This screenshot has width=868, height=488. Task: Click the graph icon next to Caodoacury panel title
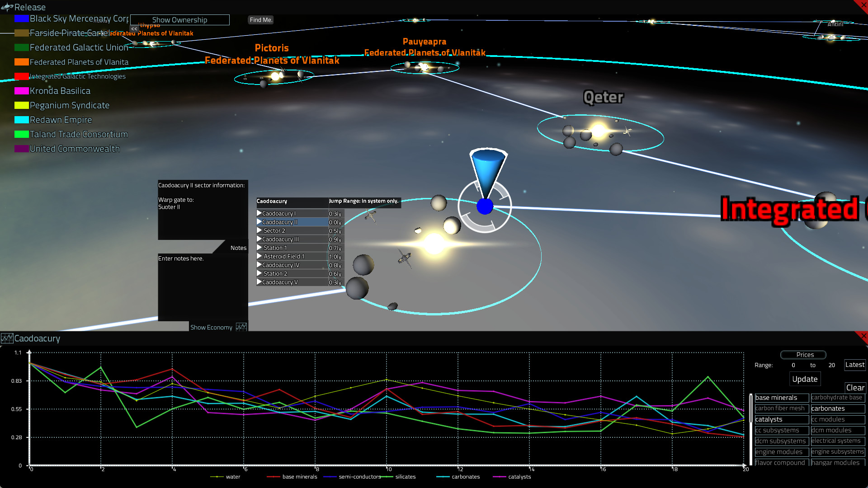(7, 338)
